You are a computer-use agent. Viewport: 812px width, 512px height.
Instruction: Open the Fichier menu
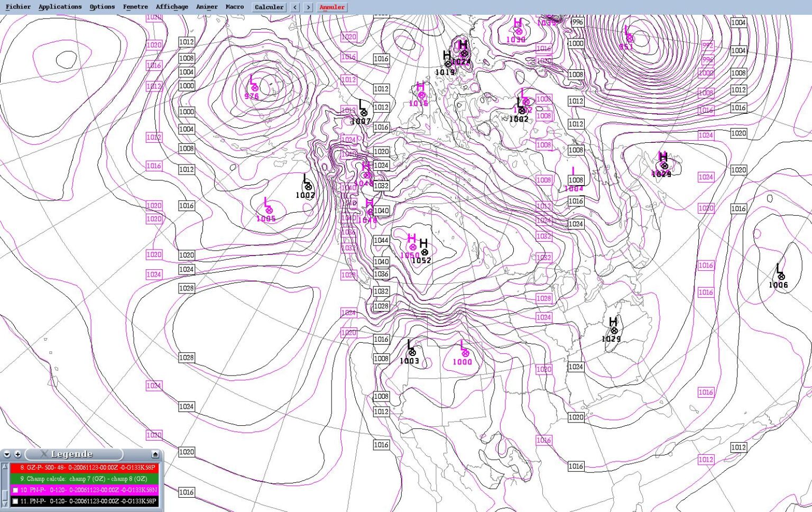click(x=18, y=7)
